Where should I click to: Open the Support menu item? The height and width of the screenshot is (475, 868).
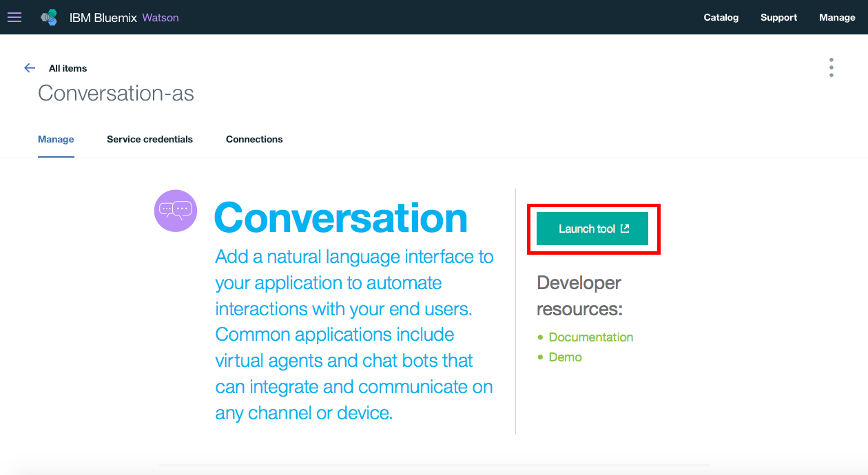[x=778, y=17]
